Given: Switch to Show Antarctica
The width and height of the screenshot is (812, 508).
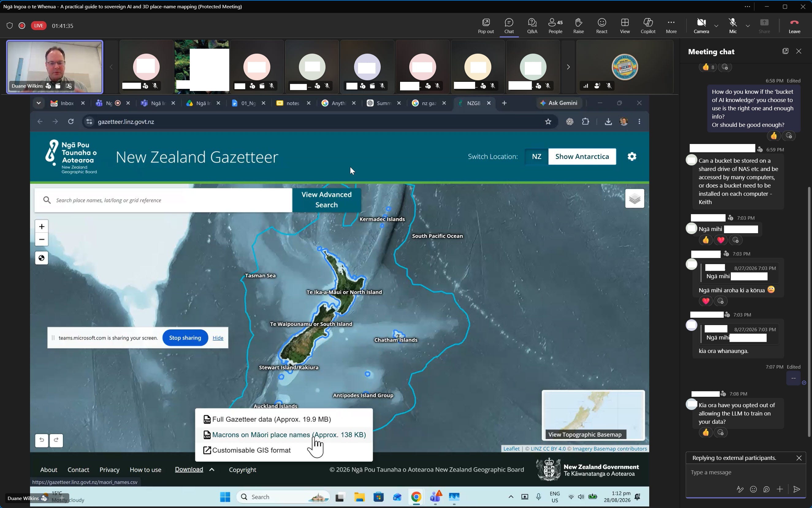Looking at the screenshot, I should click(x=582, y=157).
